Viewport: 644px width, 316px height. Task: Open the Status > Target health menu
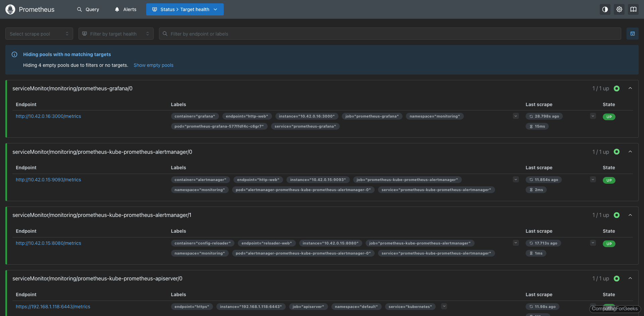click(x=185, y=9)
